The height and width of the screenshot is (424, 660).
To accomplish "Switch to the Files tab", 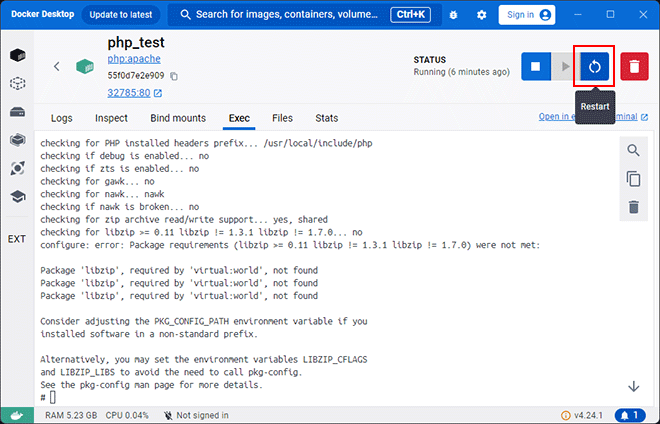I will (x=282, y=118).
